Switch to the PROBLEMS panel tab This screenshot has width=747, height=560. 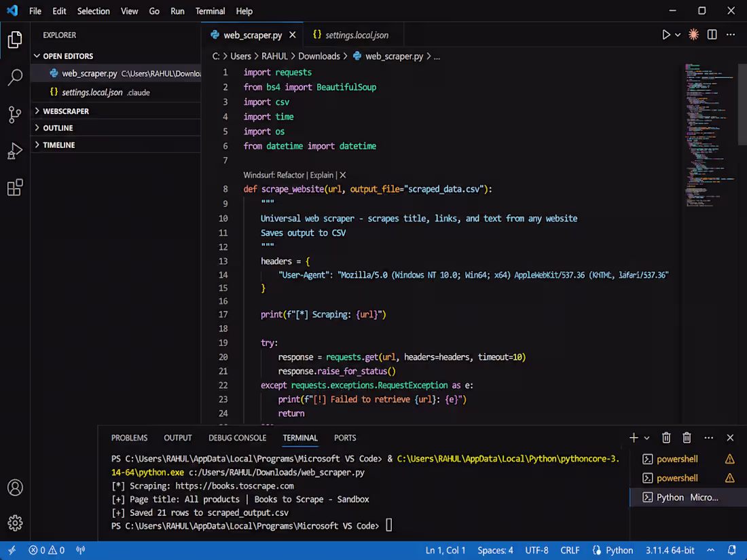[130, 438]
